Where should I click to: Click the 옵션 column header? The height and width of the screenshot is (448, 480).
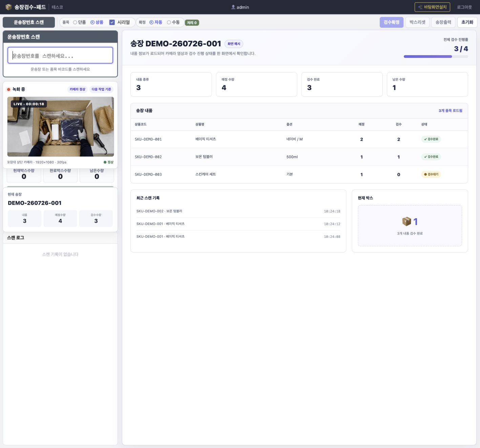[x=289, y=124]
